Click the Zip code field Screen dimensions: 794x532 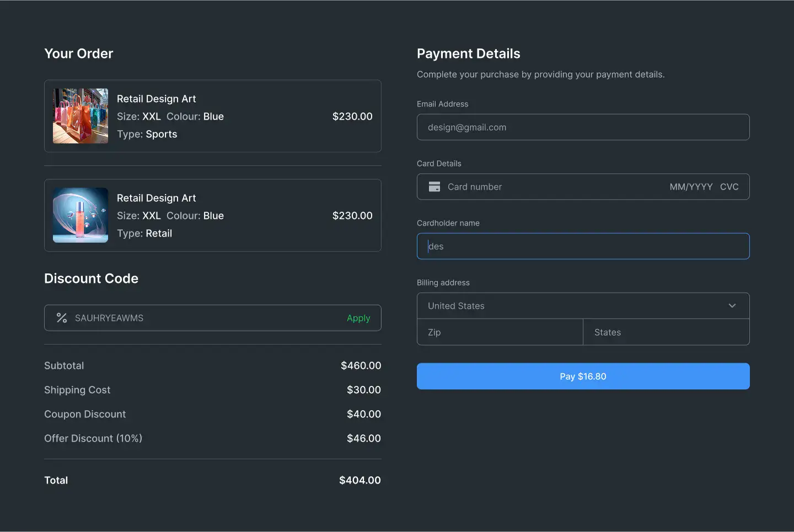(x=500, y=332)
